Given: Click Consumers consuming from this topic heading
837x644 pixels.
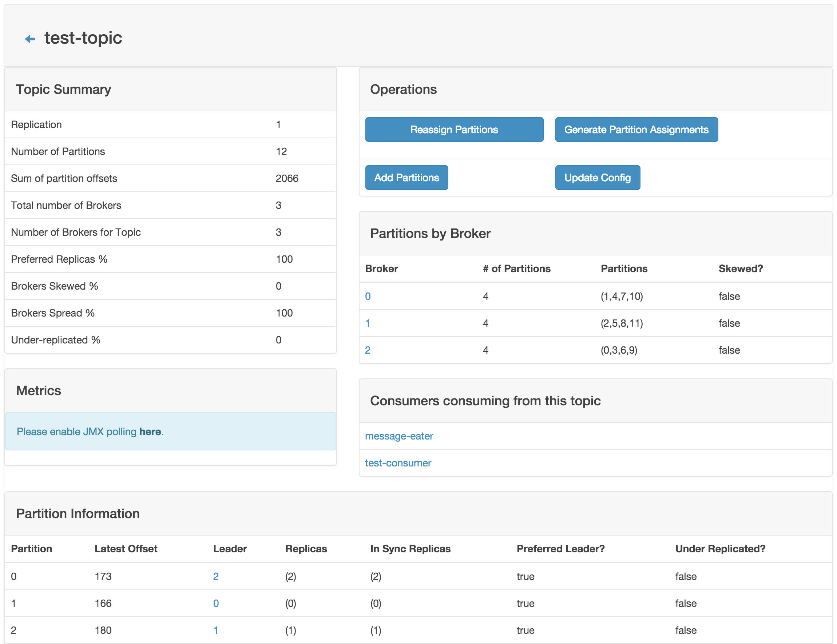Looking at the screenshot, I should click(485, 401).
